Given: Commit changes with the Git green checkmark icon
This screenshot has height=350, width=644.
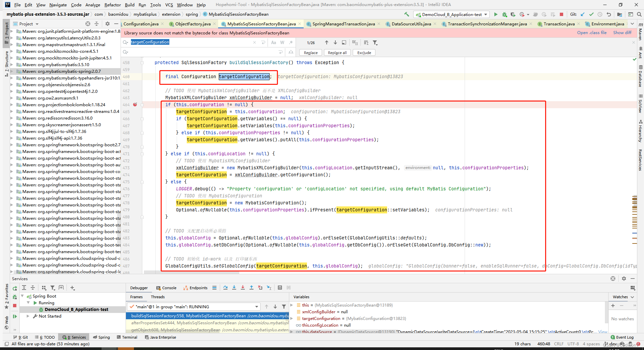Looking at the screenshot, I should [x=591, y=14].
